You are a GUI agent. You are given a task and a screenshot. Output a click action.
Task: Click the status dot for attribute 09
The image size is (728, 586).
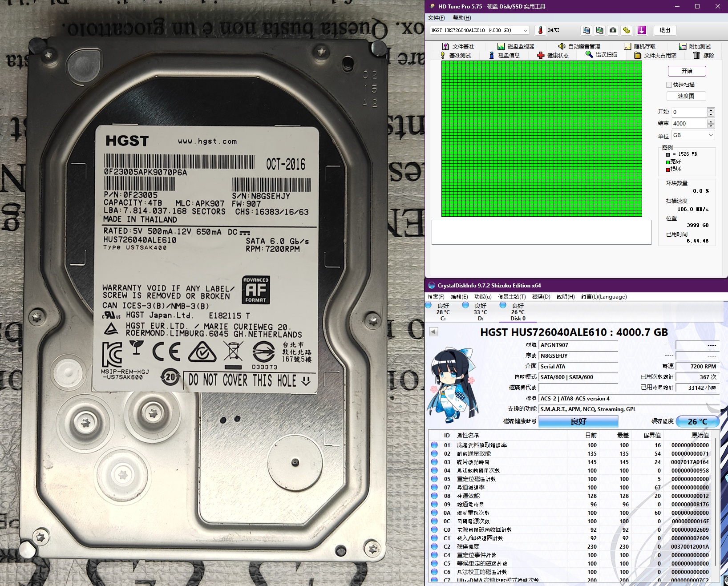(x=434, y=504)
